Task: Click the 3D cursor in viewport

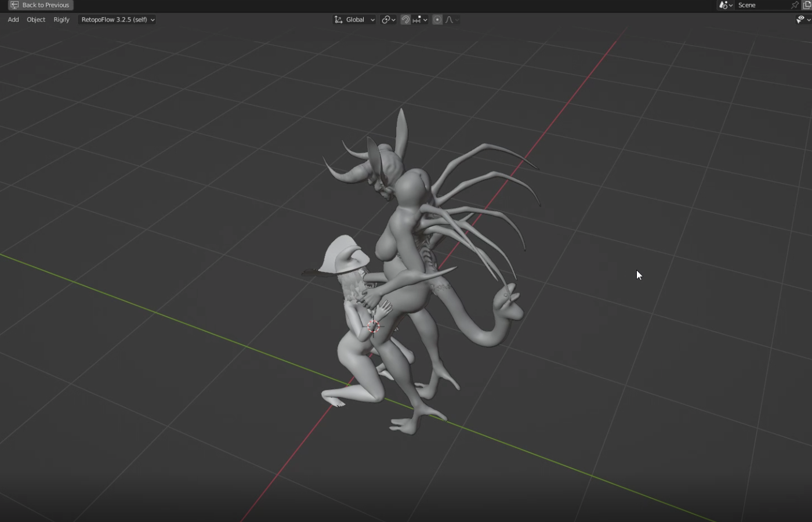Action: (374, 327)
